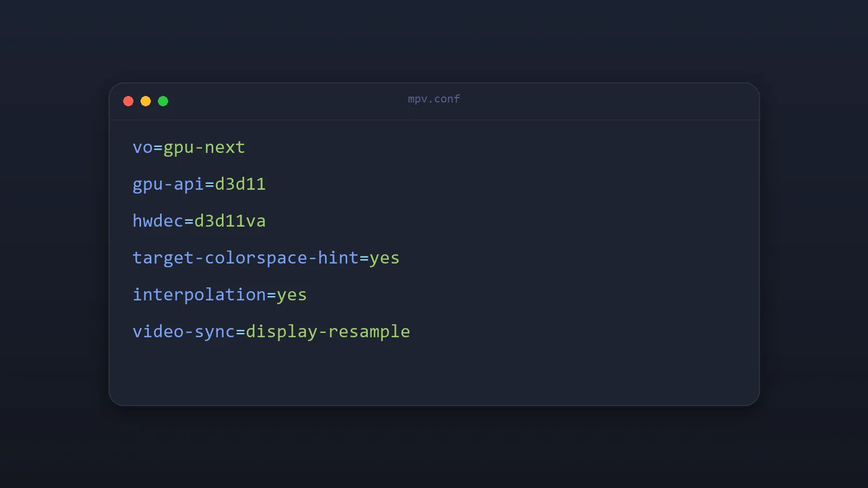Click the yellow minimize dot
The width and height of the screenshot is (868, 488).
[145, 101]
